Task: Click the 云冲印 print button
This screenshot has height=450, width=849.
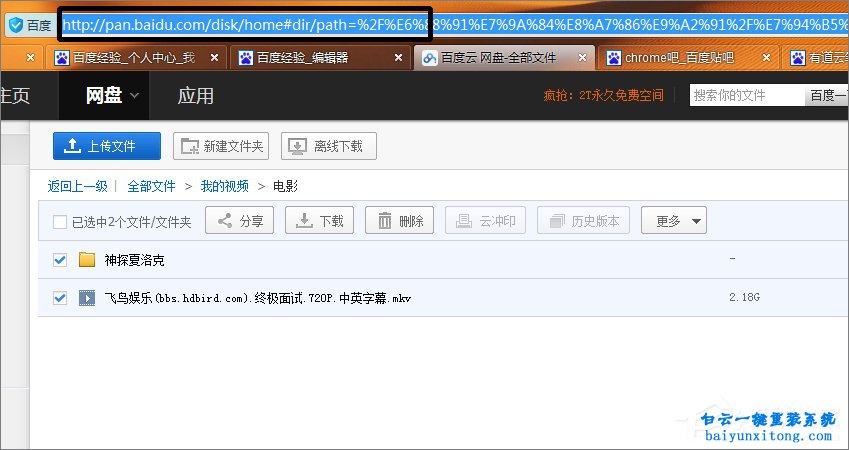Action: 485,220
